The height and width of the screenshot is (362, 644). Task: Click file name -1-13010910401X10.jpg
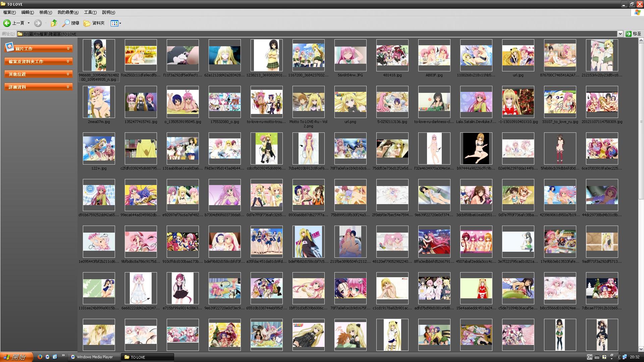pyautogui.click(x=518, y=122)
